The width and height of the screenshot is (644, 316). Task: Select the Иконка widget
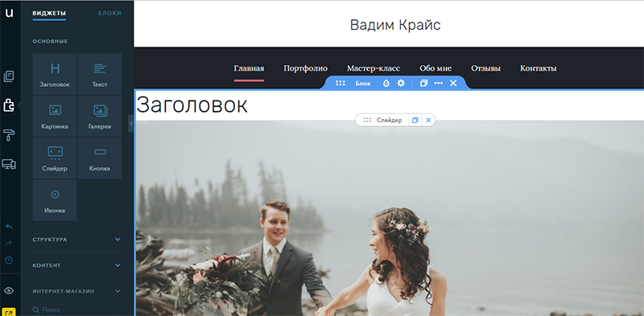(x=55, y=200)
